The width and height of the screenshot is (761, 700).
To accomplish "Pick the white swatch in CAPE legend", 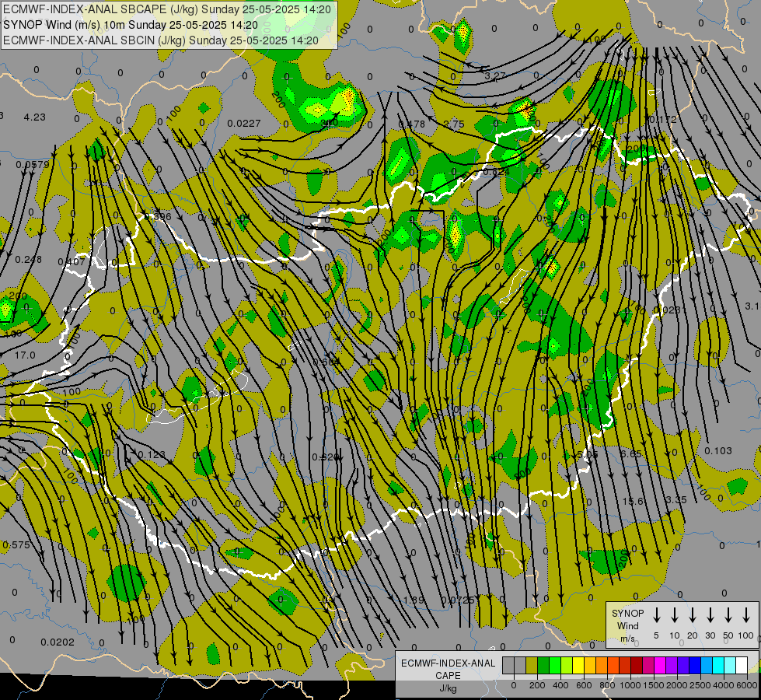I will tap(741, 666).
